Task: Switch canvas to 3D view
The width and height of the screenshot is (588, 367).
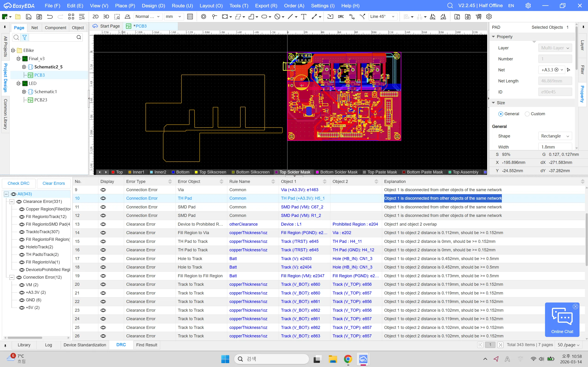Action: (x=106, y=17)
